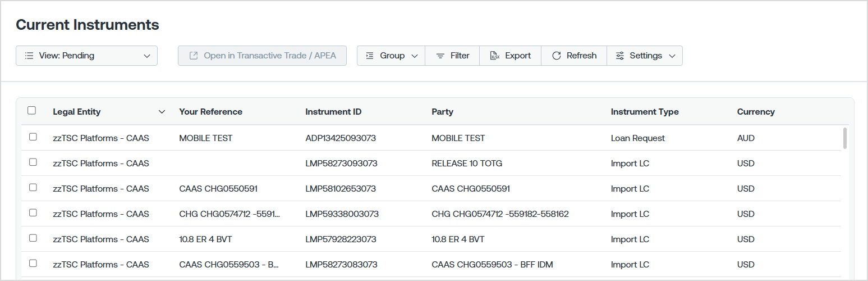Viewport: 868px width, 281px height.
Task: Select the row checkbox for LMP59338003073
Action: coord(33,212)
